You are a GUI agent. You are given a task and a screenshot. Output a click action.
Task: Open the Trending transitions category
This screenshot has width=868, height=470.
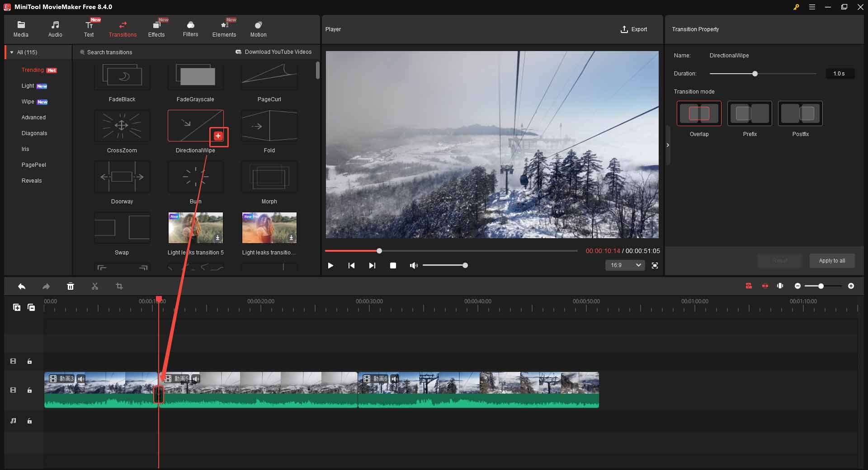coord(33,70)
